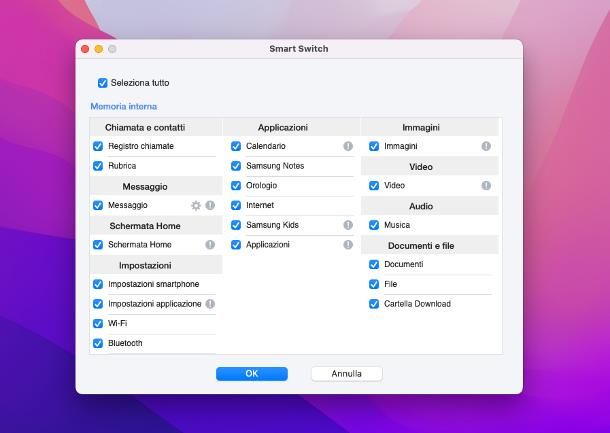Toggle the Internet checkbox
This screenshot has width=610, height=433.
236,205
